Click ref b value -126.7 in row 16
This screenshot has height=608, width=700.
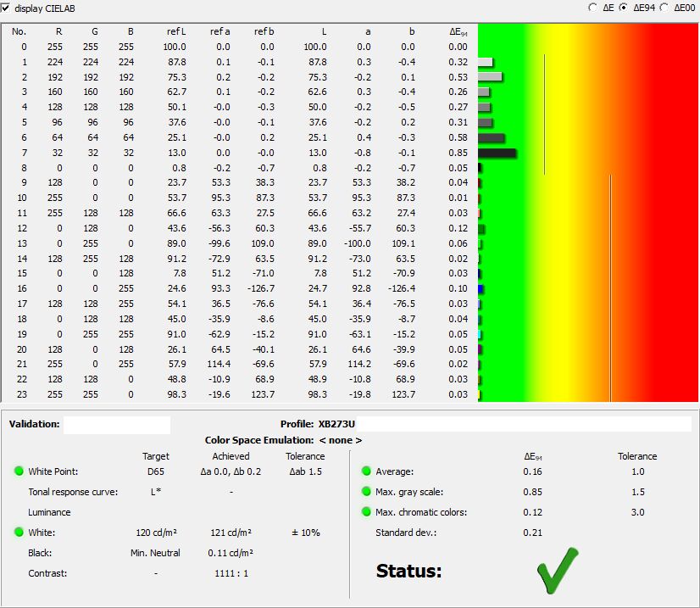(261, 288)
